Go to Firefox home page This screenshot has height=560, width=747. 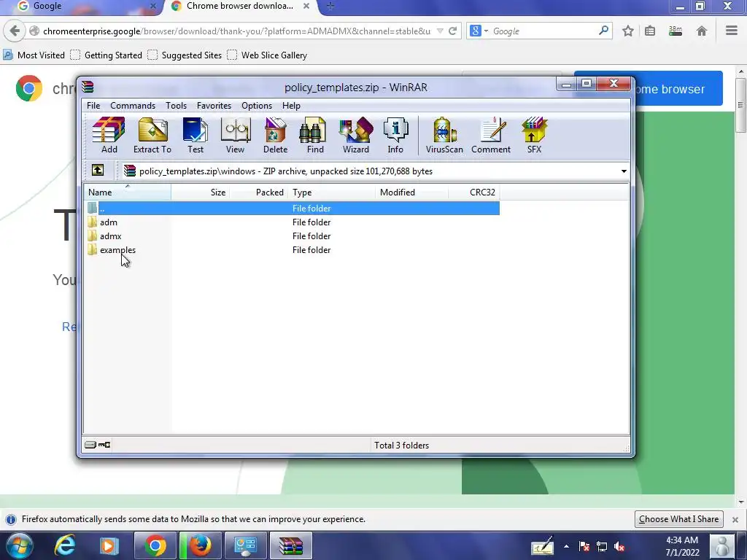(x=701, y=31)
